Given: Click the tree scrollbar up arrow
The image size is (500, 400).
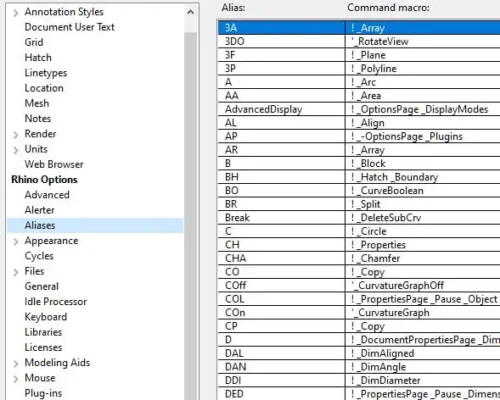Looking at the screenshot, I should click(190, 12).
